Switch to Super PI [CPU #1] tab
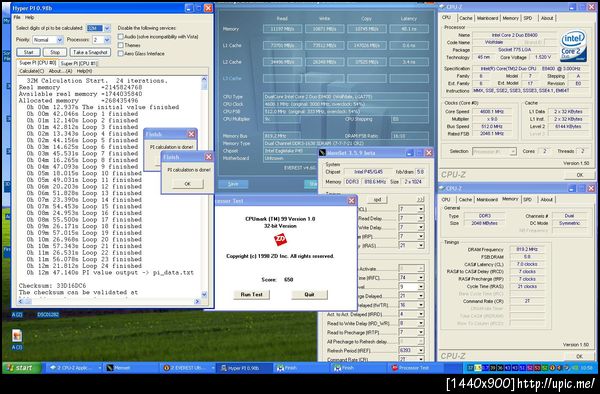600x394 pixels. [78, 63]
